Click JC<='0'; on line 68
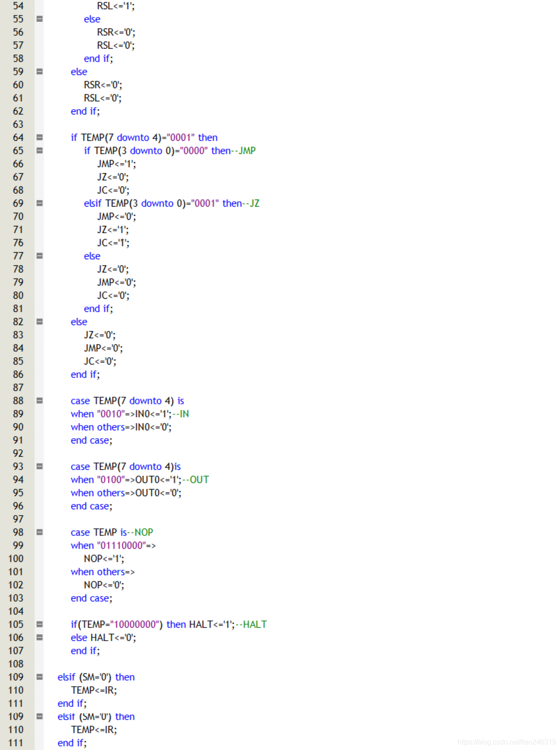The width and height of the screenshot is (560, 750). coord(113,190)
